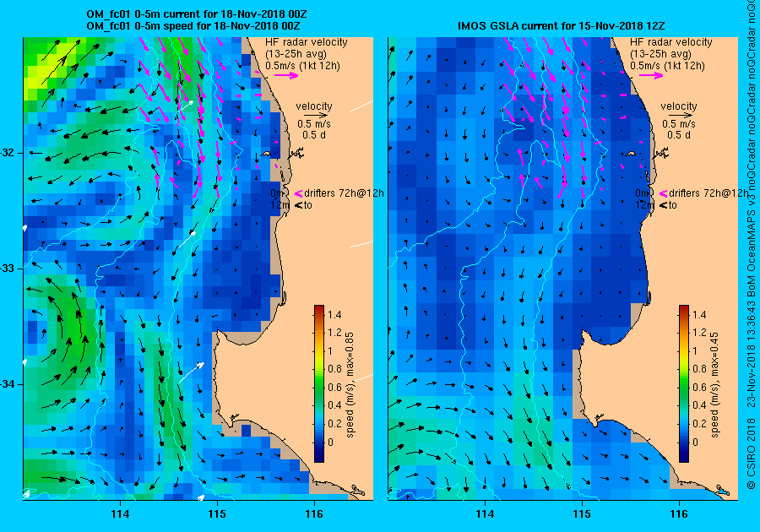760x532 pixels.
Task: Click the '0.6' tick on the right colorbar
Action: coord(699,387)
